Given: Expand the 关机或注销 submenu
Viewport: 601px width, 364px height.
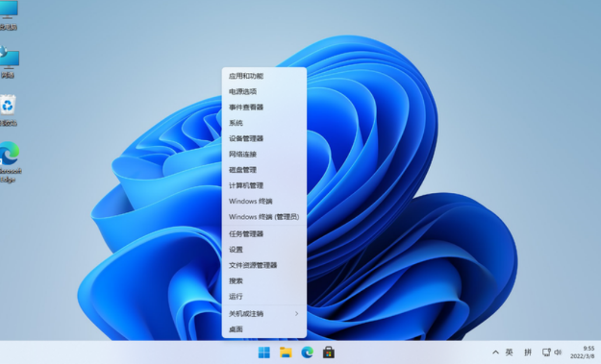Looking at the screenshot, I should coord(263,313).
